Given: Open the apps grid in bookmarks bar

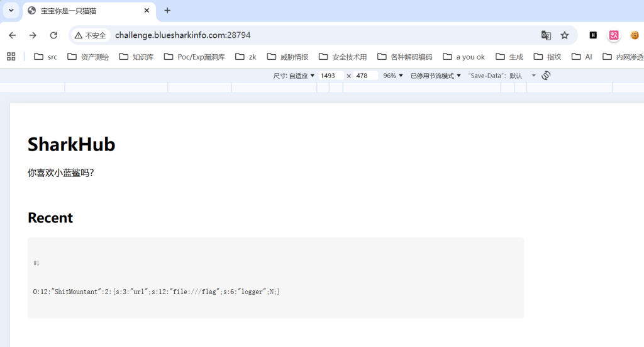Looking at the screenshot, I should (x=11, y=57).
